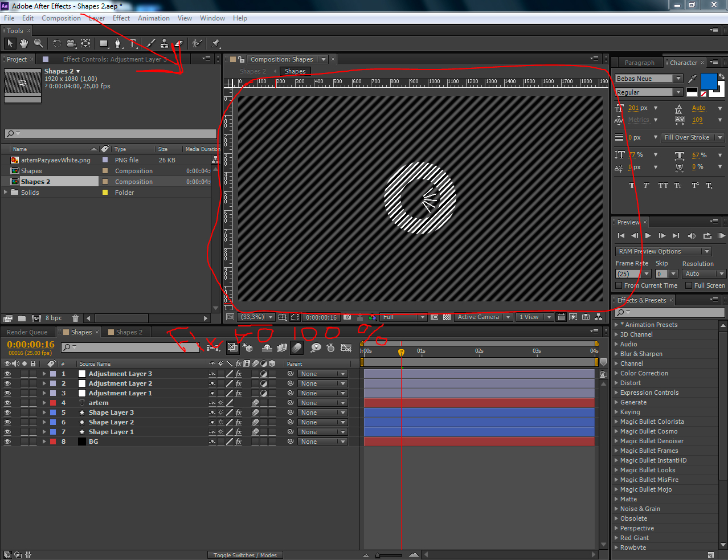
Task: Hide the artem text layer
Action: tap(7, 403)
